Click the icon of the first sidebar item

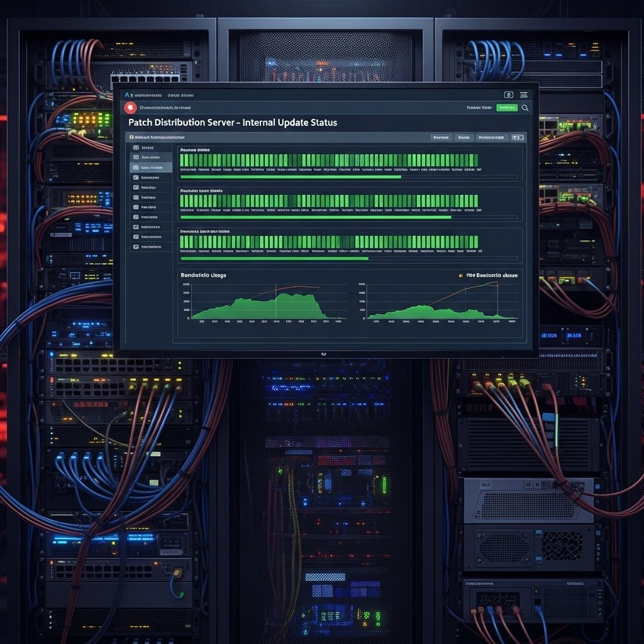tap(135, 147)
